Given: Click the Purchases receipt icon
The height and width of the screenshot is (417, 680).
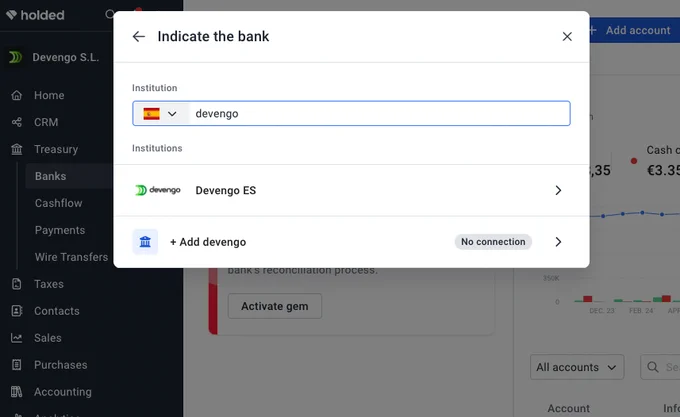Looking at the screenshot, I should coord(16,365).
